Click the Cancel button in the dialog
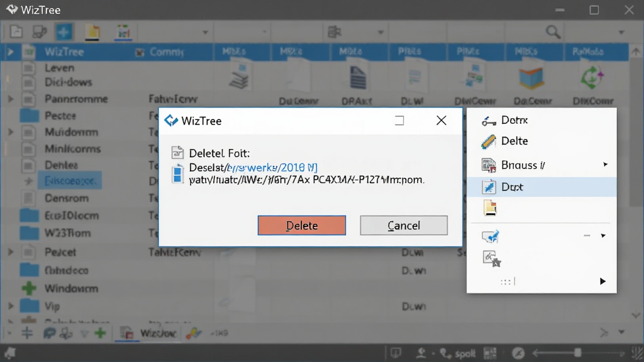644x362 pixels. (x=404, y=226)
